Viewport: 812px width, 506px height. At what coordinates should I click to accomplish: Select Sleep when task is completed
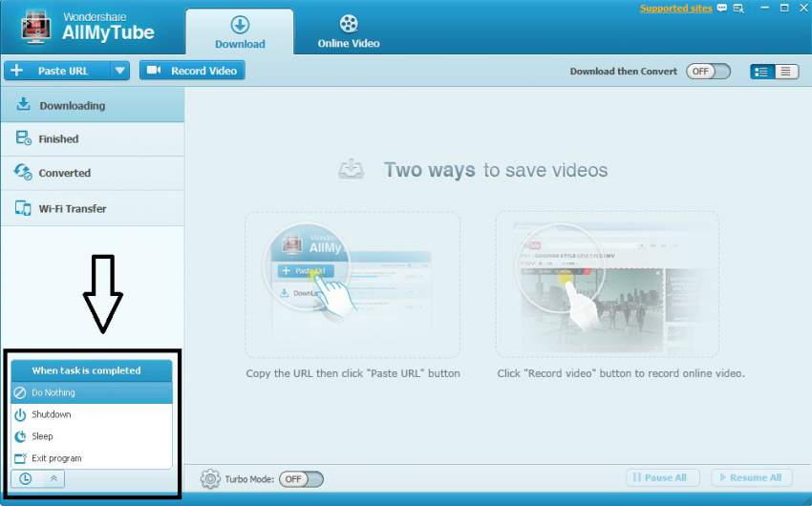coord(92,436)
